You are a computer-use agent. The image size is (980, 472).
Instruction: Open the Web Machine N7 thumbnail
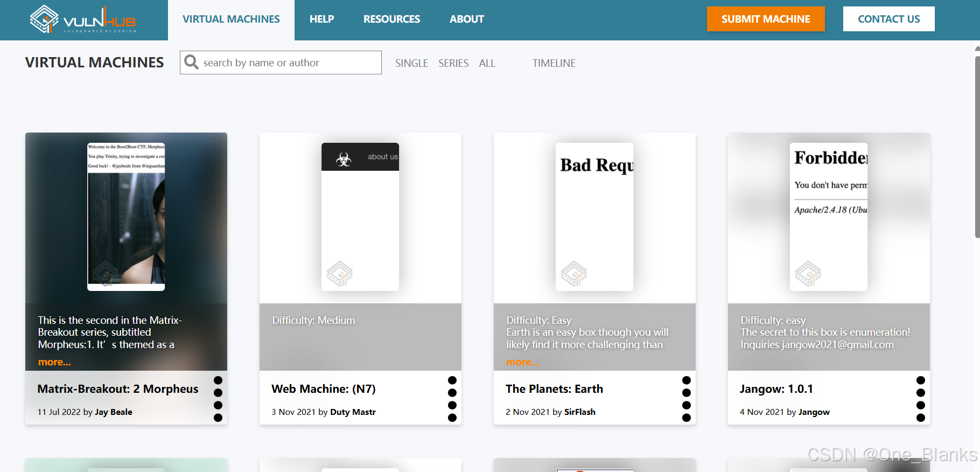click(x=360, y=217)
